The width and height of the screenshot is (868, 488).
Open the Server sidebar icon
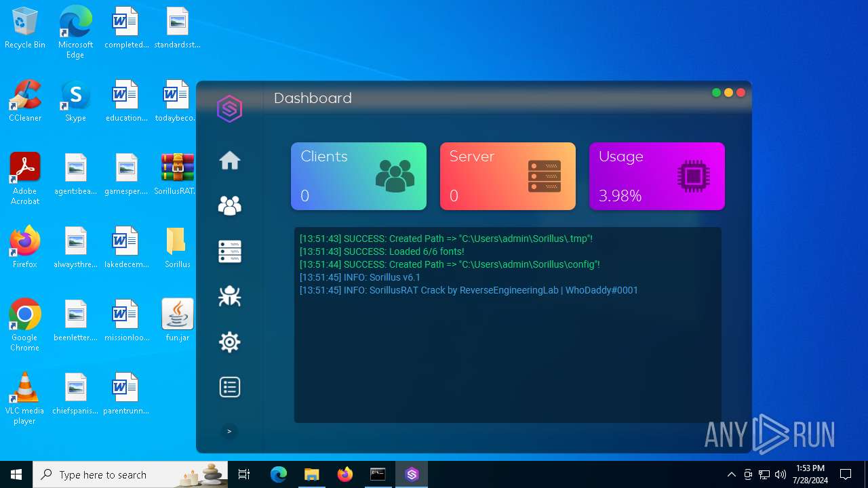(230, 251)
